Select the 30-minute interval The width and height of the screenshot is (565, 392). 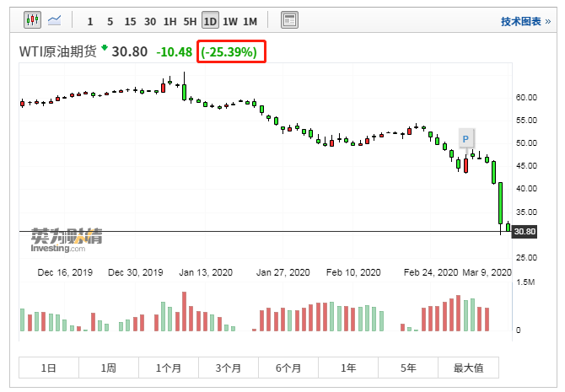(x=150, y=20)
